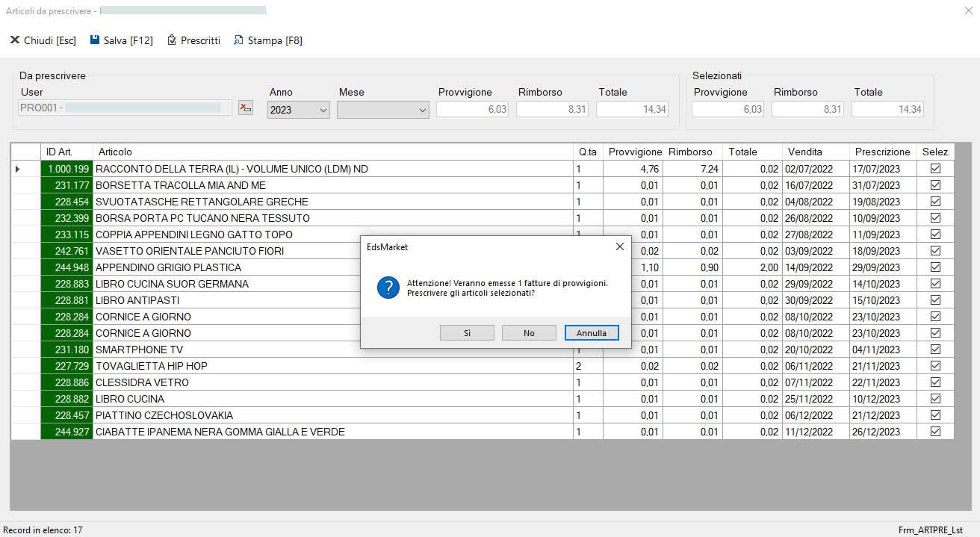Viewport: 980px width, 537px height.
Task: Uncheck Selez. for RACCONTO DELLA TERRA row
Action: click(x=935, y=169)
